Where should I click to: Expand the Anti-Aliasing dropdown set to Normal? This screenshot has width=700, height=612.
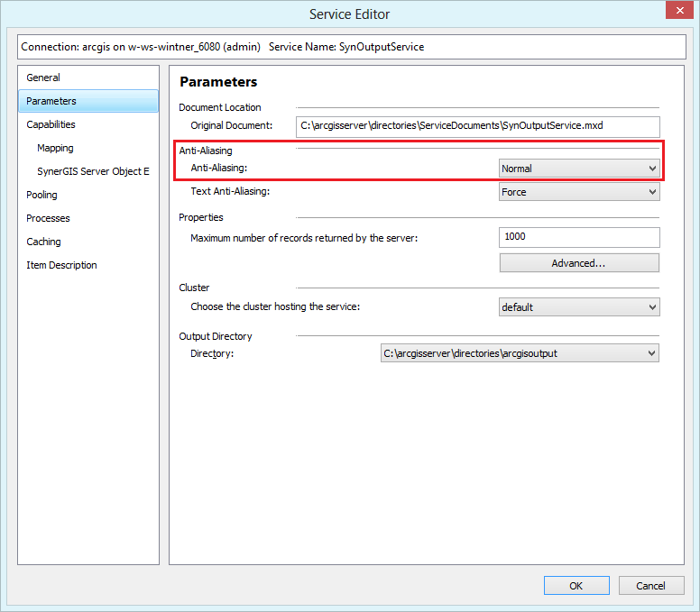click(579, 169)
